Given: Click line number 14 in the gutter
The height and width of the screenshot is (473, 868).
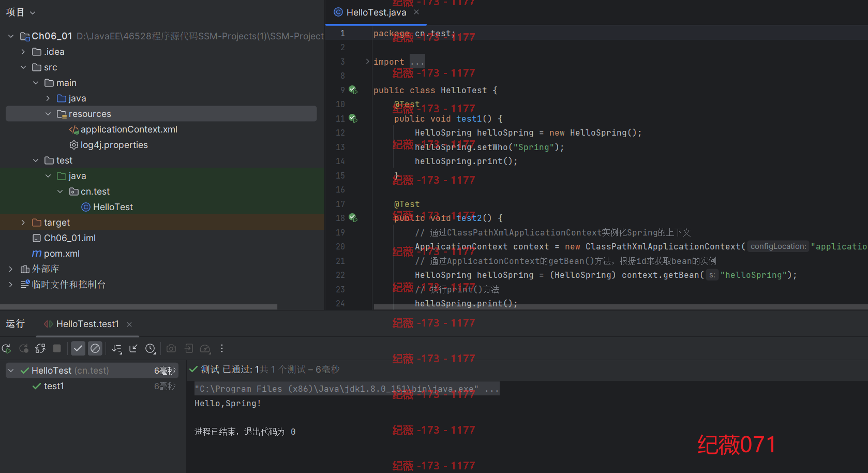Looking at the screenshot, I should (x=340, y=161).
